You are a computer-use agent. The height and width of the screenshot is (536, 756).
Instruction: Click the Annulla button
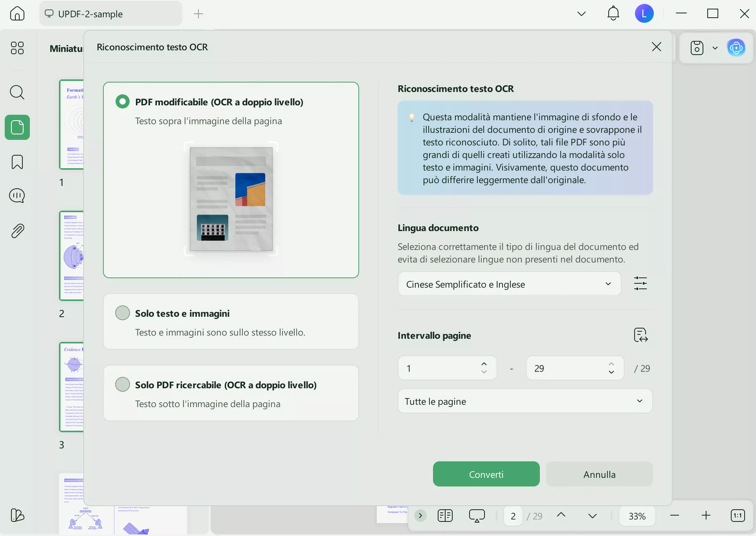[x=599, y=474]
